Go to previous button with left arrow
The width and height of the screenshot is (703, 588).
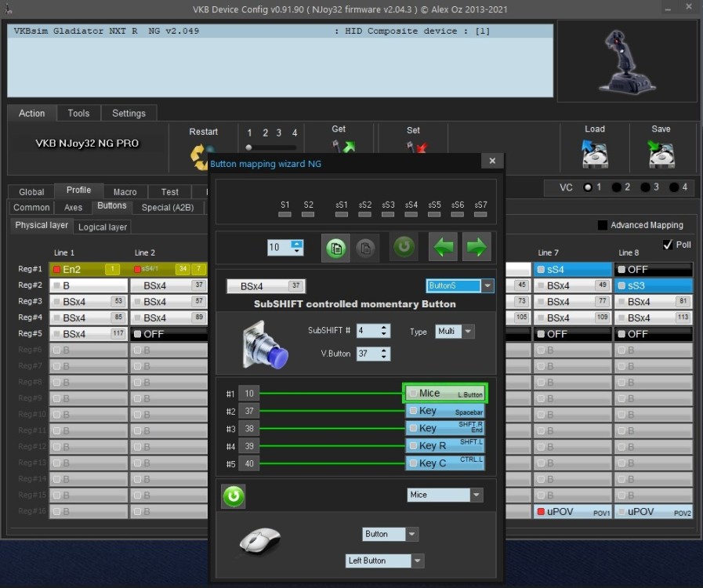(444, 248)
